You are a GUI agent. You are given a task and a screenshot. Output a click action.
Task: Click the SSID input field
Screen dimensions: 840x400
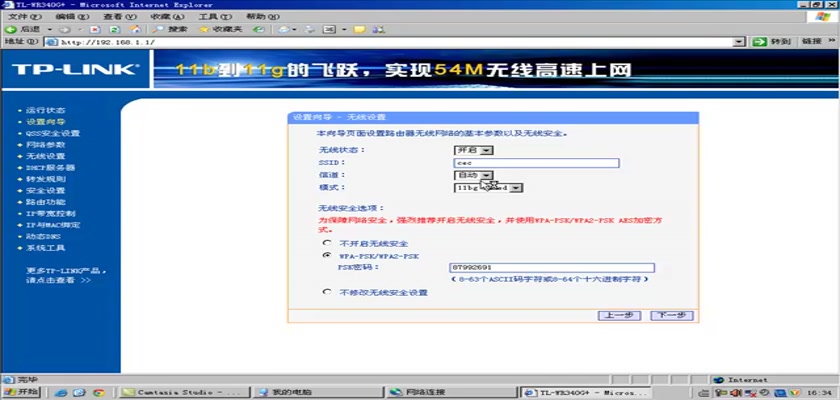click(536, 163)
